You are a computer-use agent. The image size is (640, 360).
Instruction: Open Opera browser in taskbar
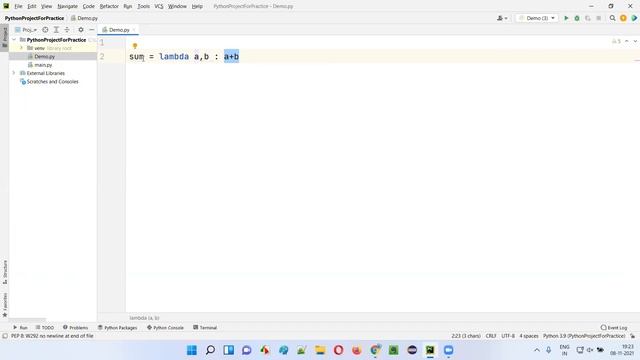point(338,350)
